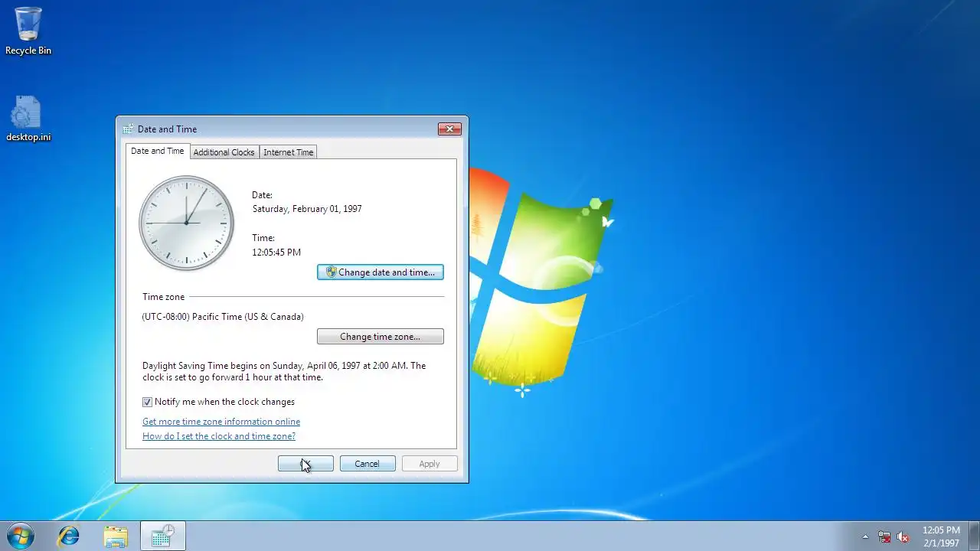The width and height of the screenshot is (980, 551).
Task: Open How do I set the clock link
Action: pyautogui.click(x=219, y=436)
